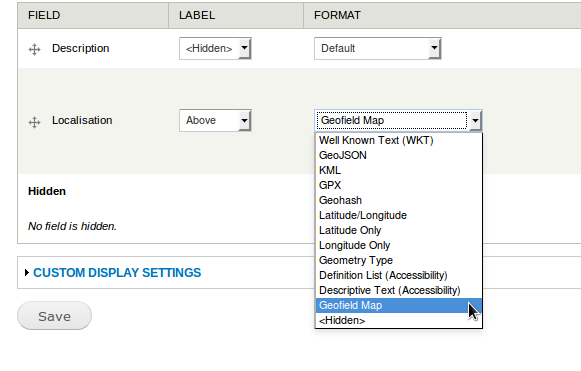
Task: Click the drag handle beside Description
Action: pos(34,49)
